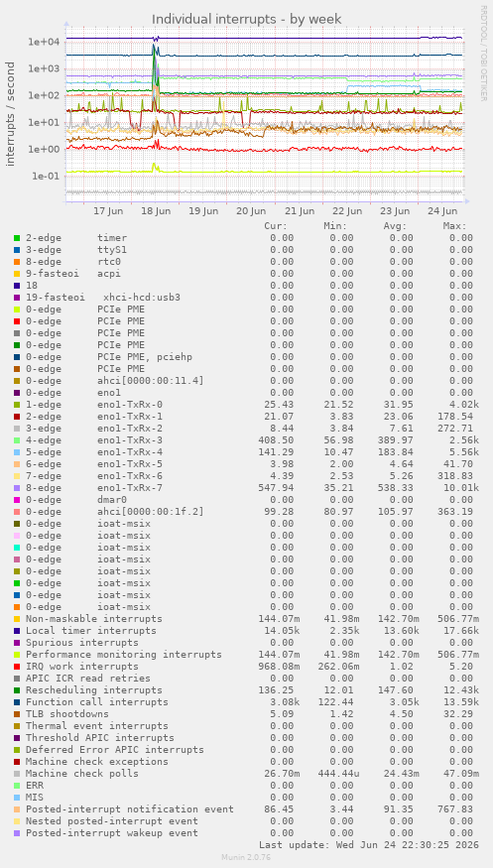The width and height of the screenshot is (493, 868).
Task: Click the graph title Individual interrupts - by week
Action: (247, 20)
